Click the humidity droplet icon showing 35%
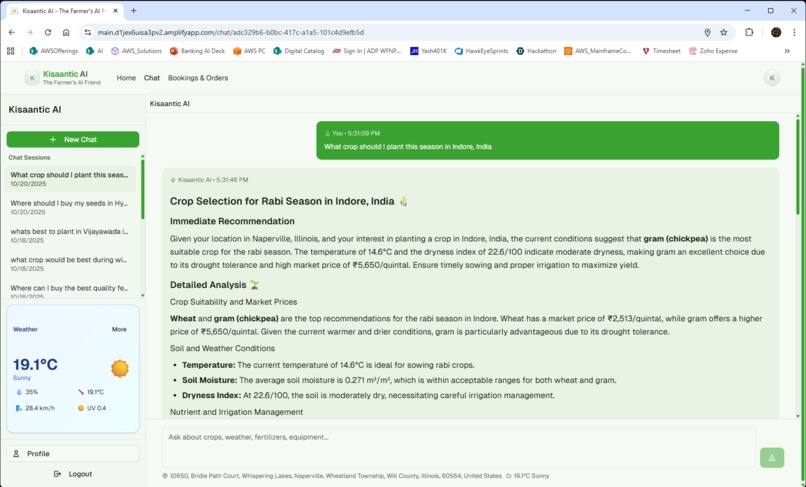Viewport: 806px width, 487px height. pos(19,392)
